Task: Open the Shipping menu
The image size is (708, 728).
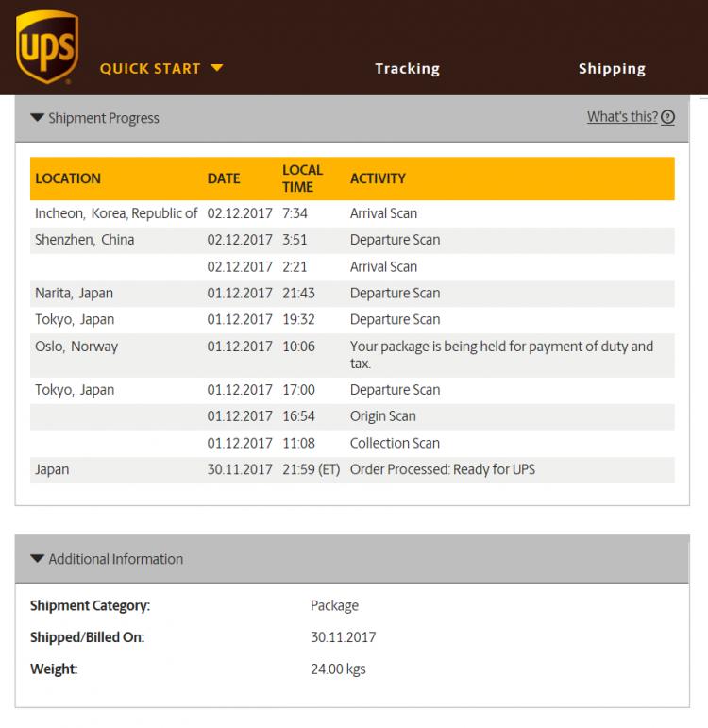Action: [x=612, y=68]
